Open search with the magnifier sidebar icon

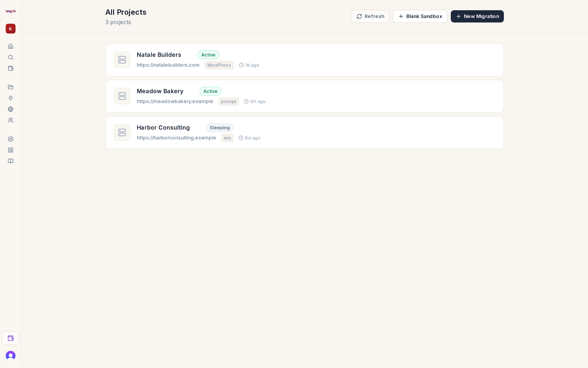click(x=10, y=57)
